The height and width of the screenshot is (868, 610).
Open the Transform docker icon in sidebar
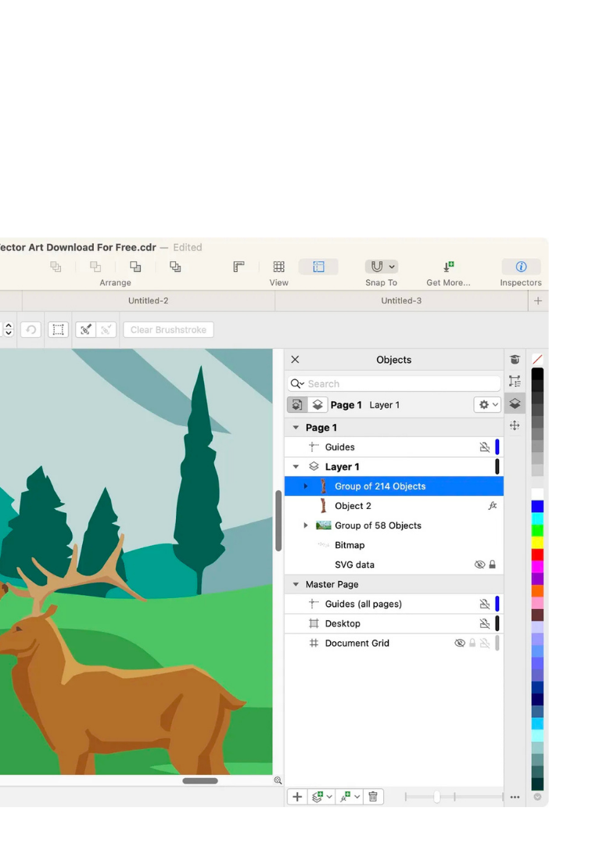pyautogui.click(x=515, y=425)
